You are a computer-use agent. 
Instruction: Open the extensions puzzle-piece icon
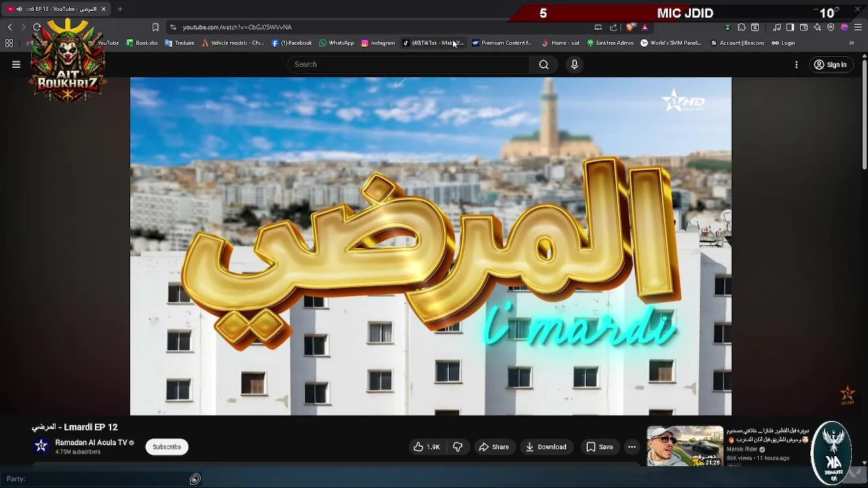click(x=741, y=27)
